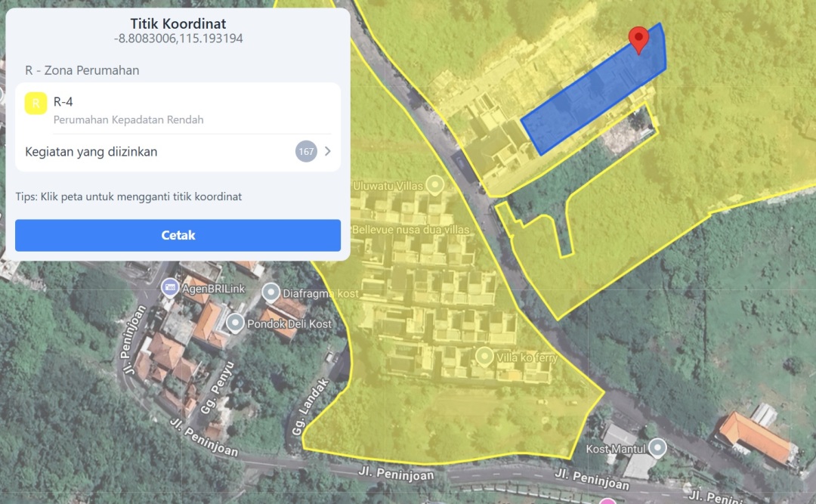Click the Gg. Penyu street label

pos(218,388)
